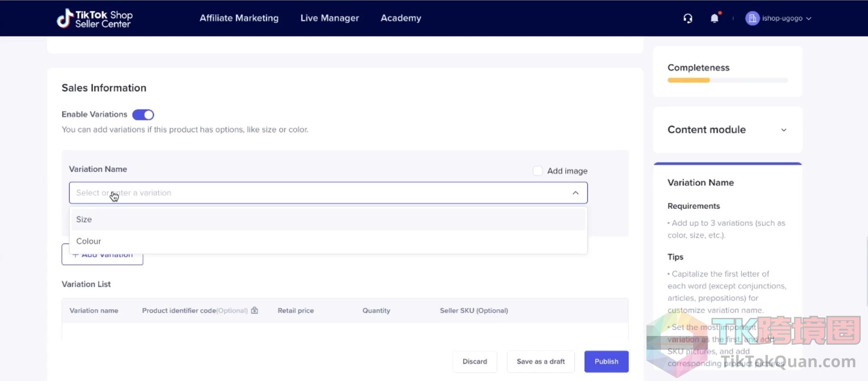Open the customer support headset icon
Image resolution: width=868 pixels, height=381 pixels.
pyautogui.click(x=688, y=18)
